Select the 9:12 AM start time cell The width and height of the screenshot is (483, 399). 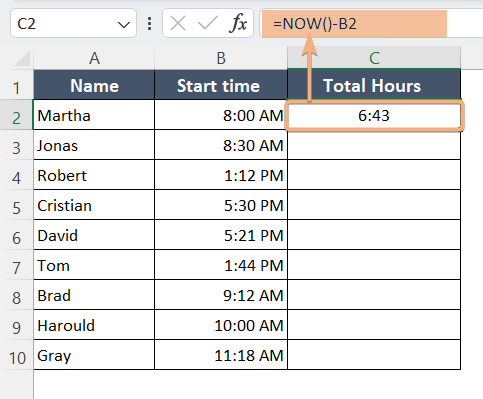tap(221, 295)
